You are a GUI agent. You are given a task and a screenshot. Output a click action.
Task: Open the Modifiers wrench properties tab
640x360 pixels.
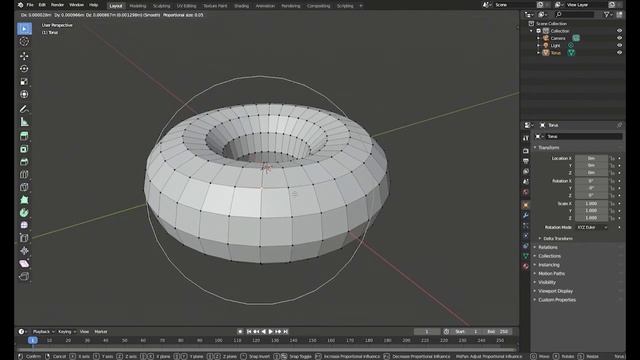(x=526, y=215)
